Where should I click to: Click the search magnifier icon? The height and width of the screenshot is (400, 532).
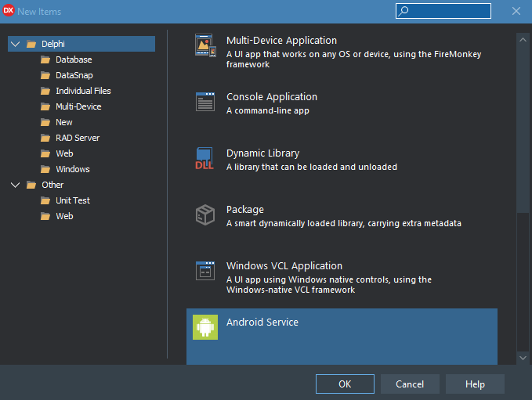tap(404, 11)
